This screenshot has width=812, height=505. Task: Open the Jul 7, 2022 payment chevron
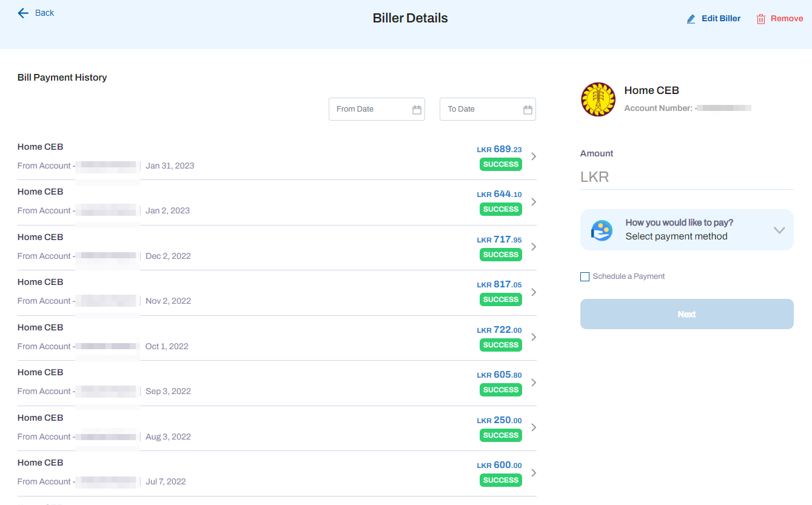534,473
